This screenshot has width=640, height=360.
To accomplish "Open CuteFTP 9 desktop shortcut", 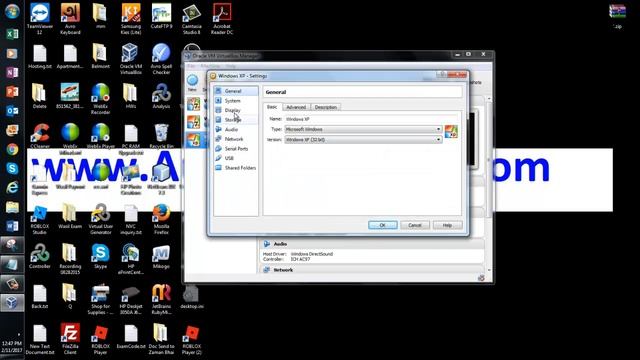I will coord(161,16).
